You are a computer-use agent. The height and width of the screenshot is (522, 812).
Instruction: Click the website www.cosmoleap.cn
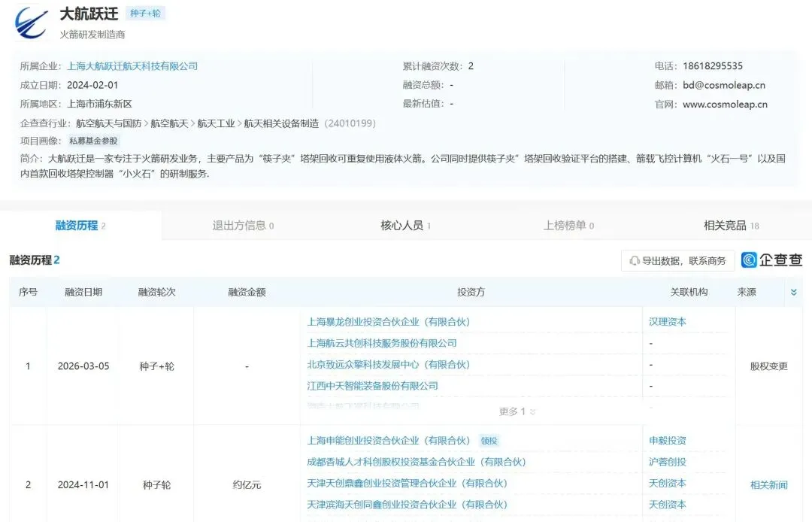(725, 104)
